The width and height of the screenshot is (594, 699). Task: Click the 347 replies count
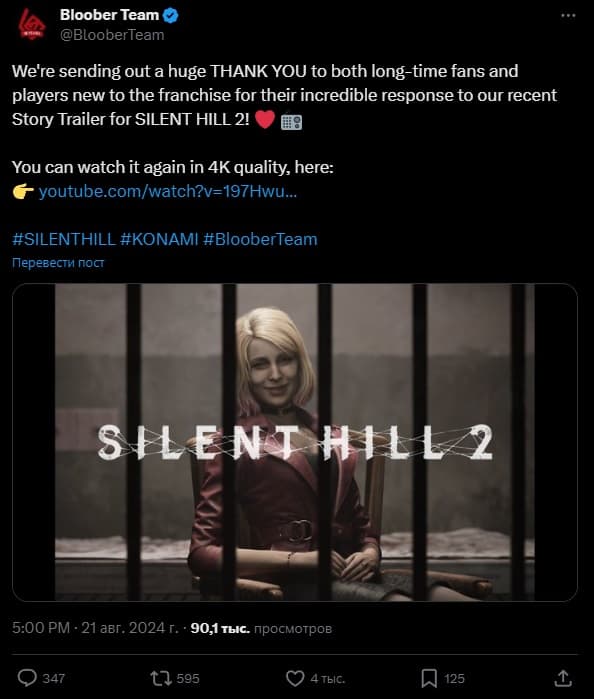coord(54,678)
